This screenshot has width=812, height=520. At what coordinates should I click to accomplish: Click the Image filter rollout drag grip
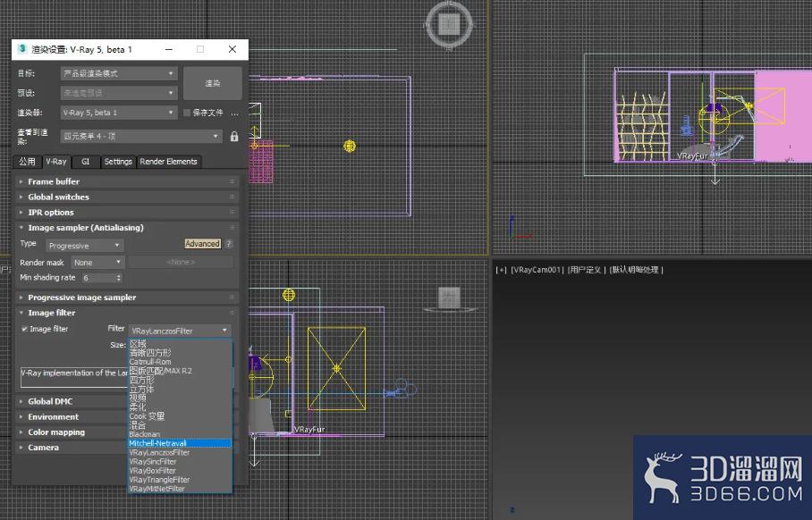[232, 313]
